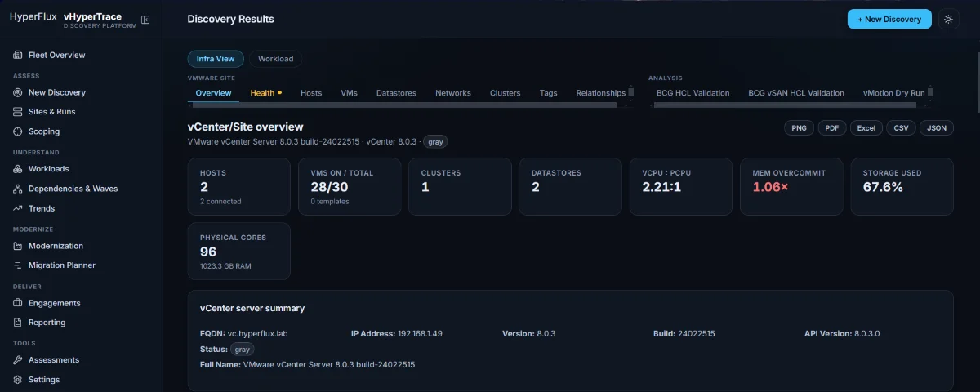This screenshot has width=980, height=392.
Task: Export overview to Excel
Action: (x=866, y=128)
